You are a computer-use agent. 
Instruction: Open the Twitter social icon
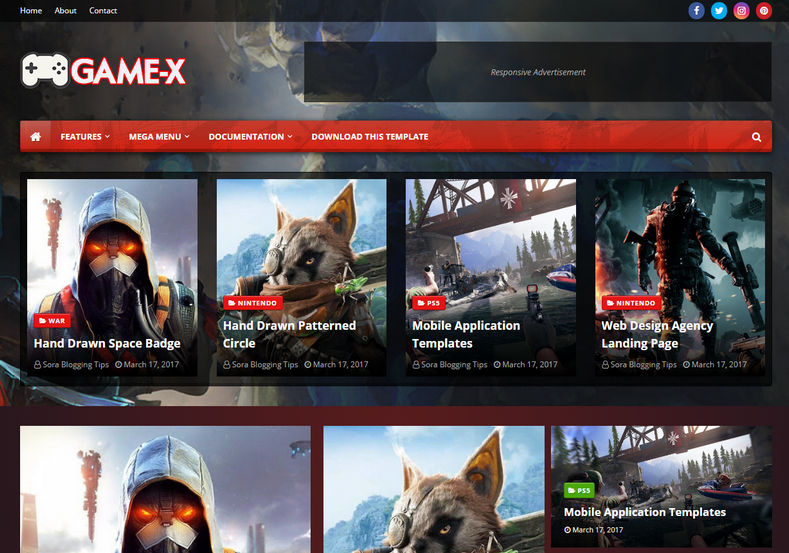tap(719, 11)
